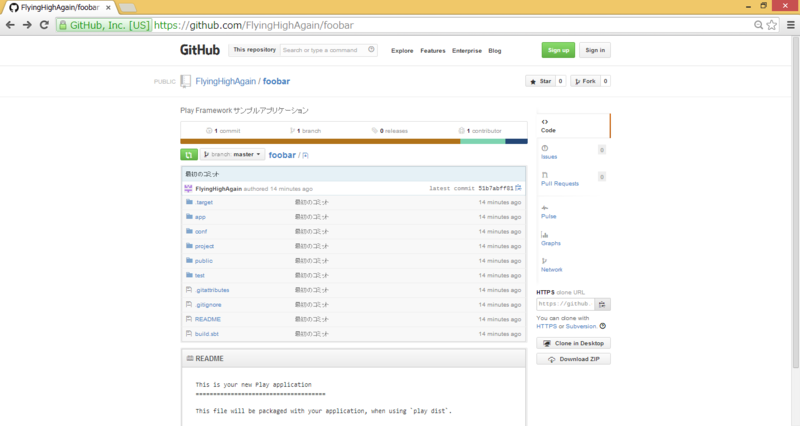Viewport: 800px width, 426px height.
Task: Click the Graphs icon in the sidebar
Action: [544, 235]
